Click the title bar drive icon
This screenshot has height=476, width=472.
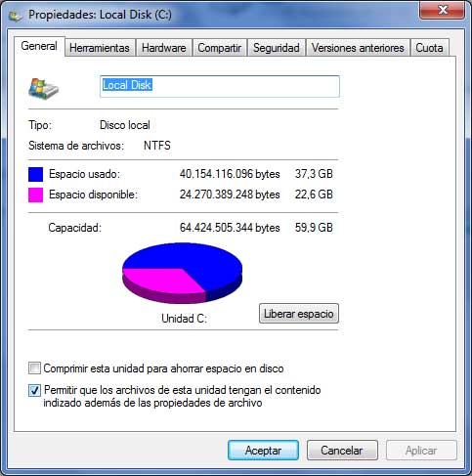[15, 16]
